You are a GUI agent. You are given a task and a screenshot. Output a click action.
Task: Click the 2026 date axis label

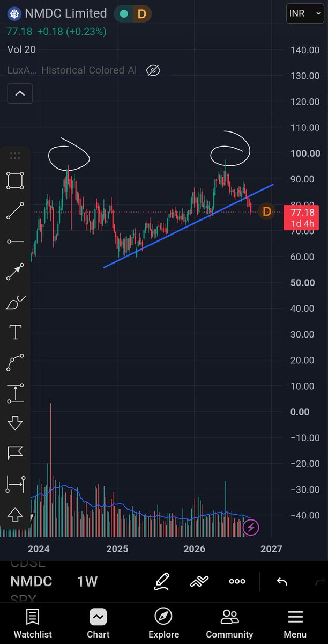click(x=194, y=548)
